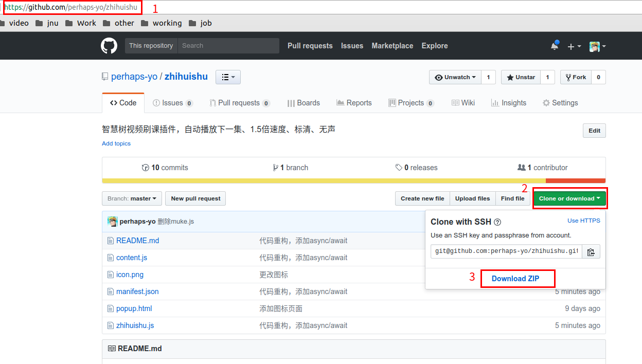Viewport: 642px width, 364px height.
Task: Click the Edit description button
Action: coord(595,131)
